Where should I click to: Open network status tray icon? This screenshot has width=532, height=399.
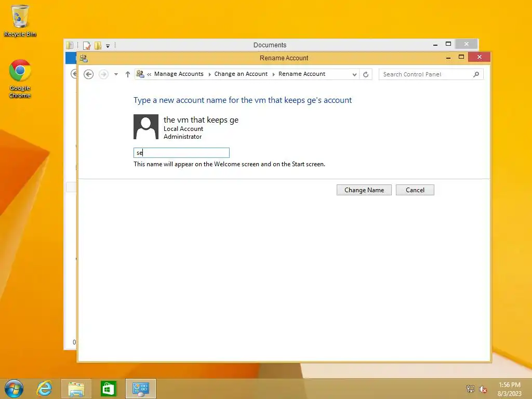pos(470,389)
